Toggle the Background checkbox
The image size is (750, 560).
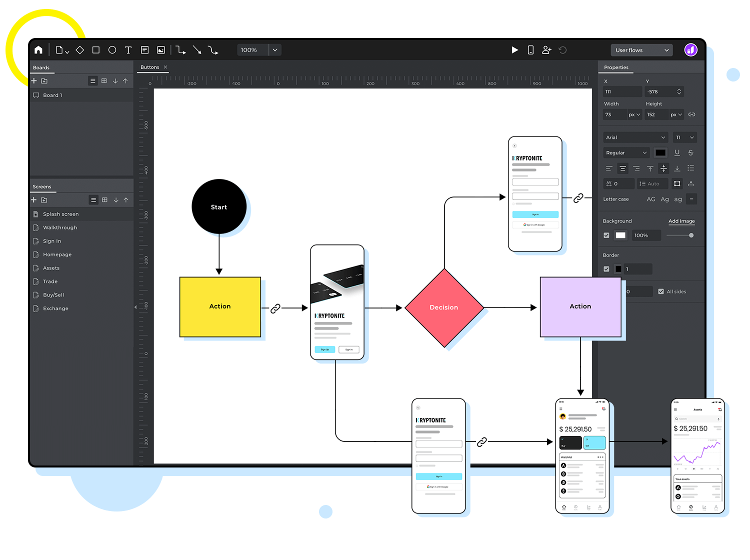point(606,235)
